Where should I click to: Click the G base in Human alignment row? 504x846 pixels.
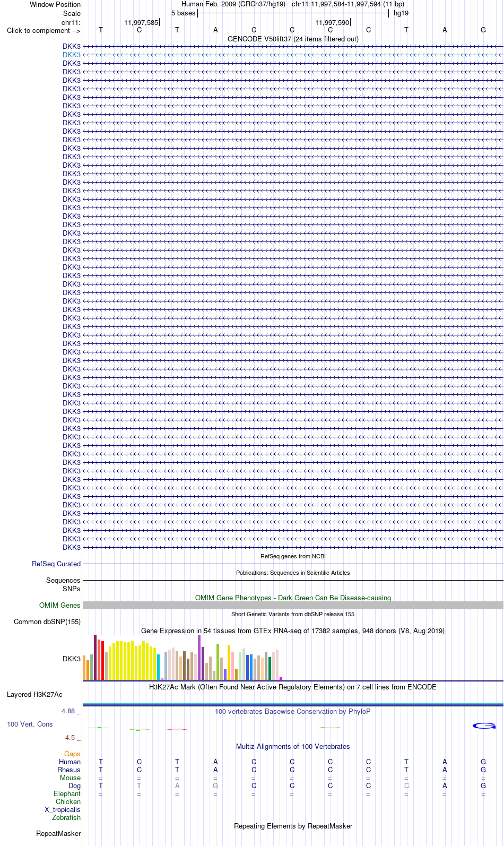click(x=483, y=762)
